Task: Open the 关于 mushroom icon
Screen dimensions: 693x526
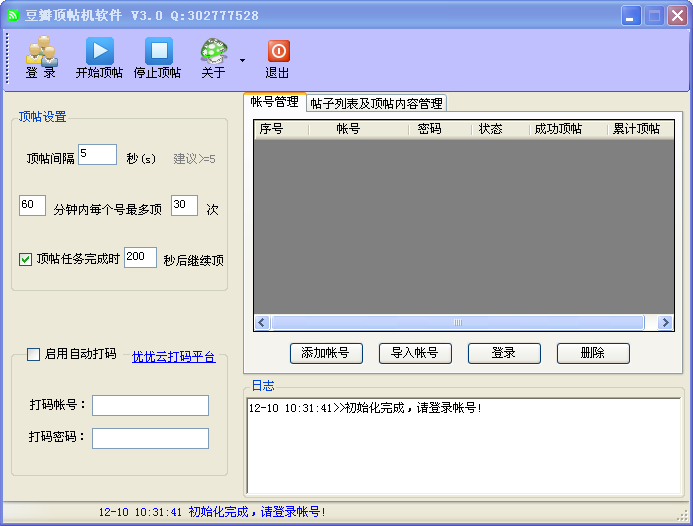Action: coord(213,51)
